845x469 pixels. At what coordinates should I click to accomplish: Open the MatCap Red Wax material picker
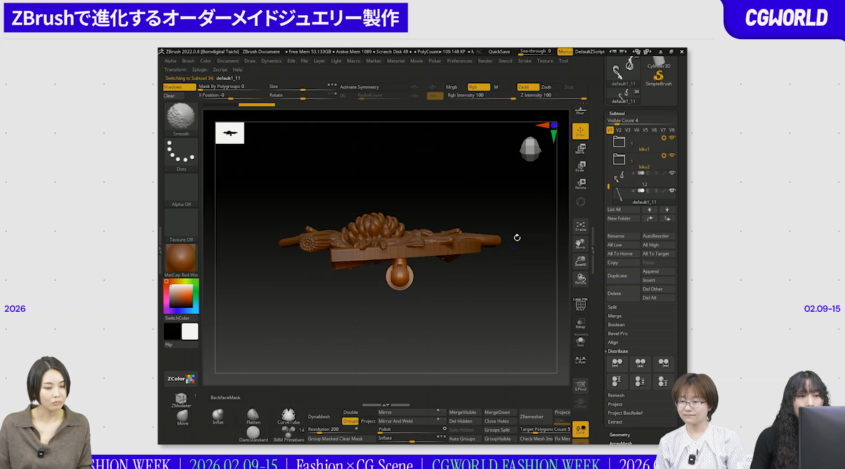point(181,258)
